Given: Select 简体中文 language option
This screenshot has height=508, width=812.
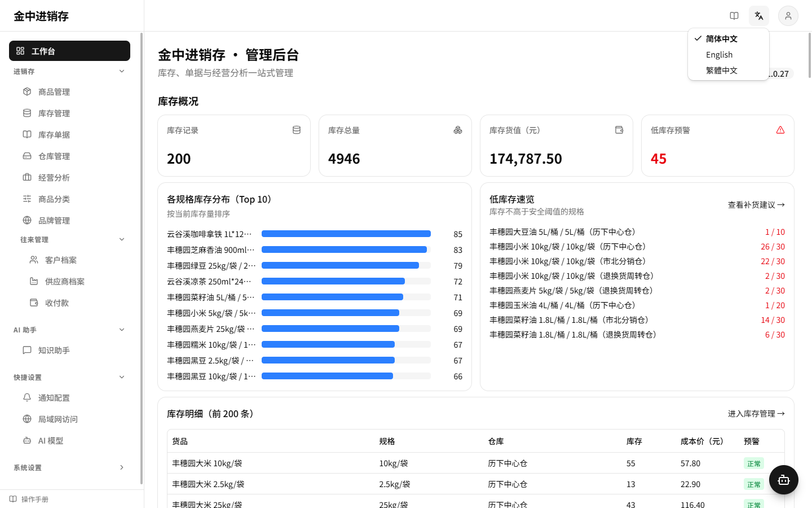Looking at the screenshot, I should 729,38.
